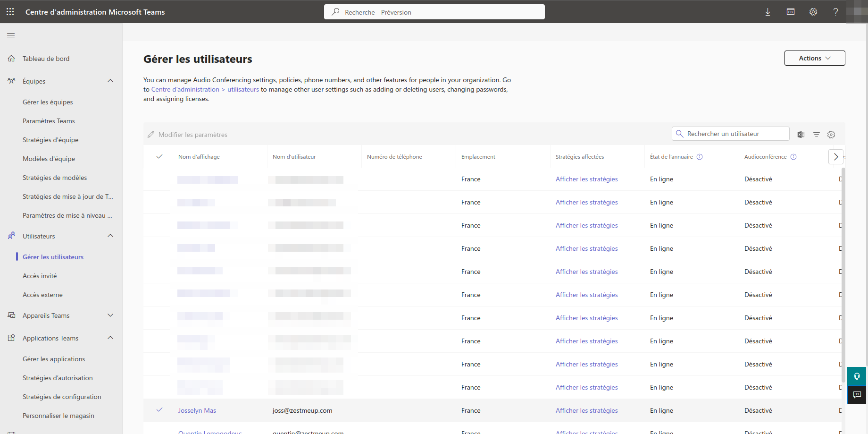Open the feedback chat icon
This screenshot has height=434, width=868.
857,395
